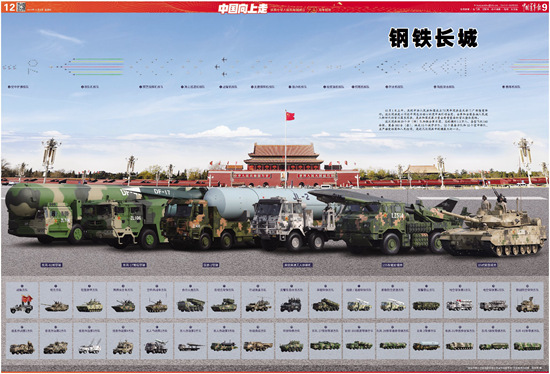
Task: Click the page number 9 in the header
Action: click(x=544, y=7)
